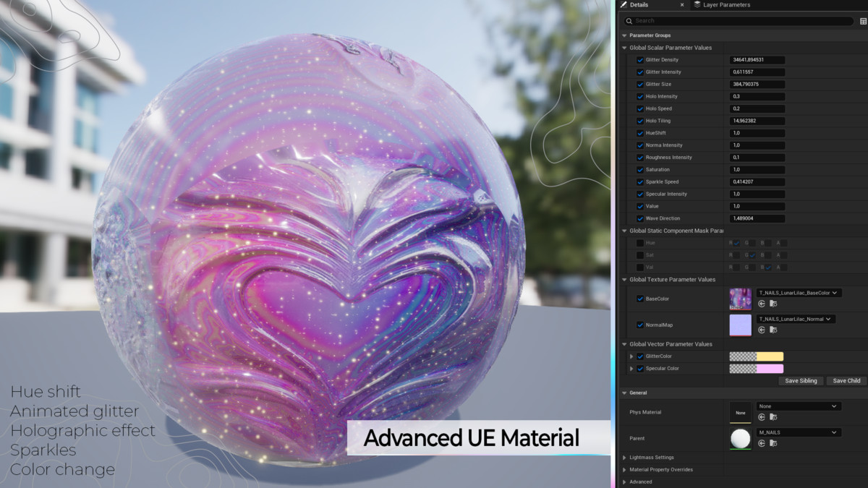
Task: Switch to the Layer Parameters tab
Action: click(726, 5)
